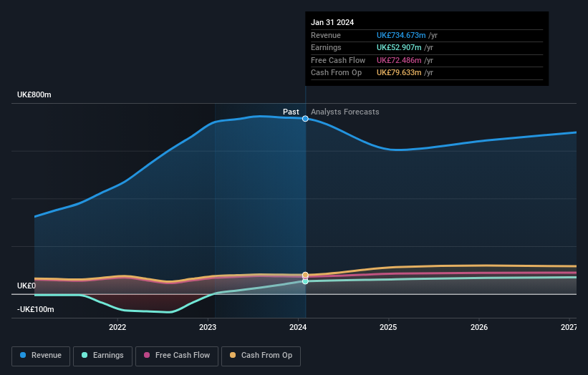The height and width of the screenshot is (375, 588).
Task: Select the 2022 x-axis label
Action: point(117,328)
